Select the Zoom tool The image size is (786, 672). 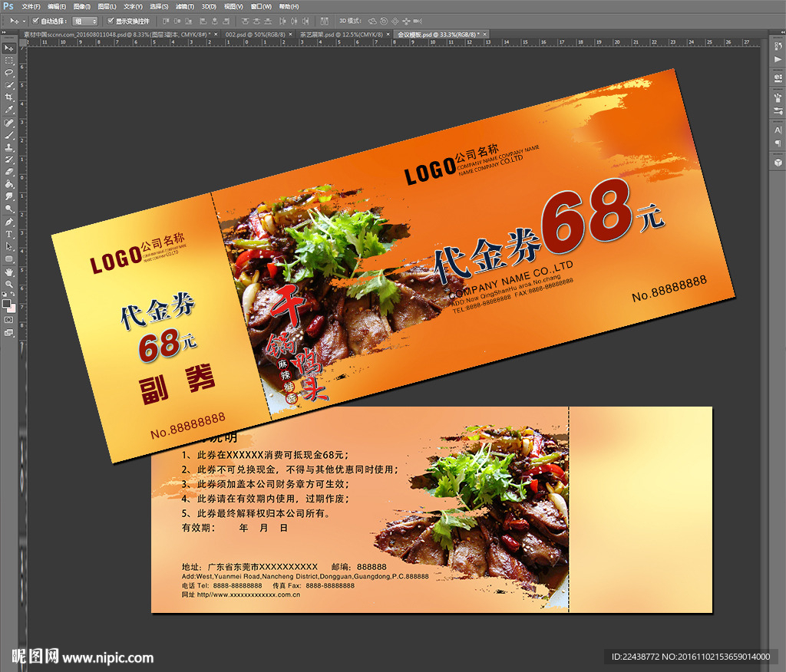[9, 284]
